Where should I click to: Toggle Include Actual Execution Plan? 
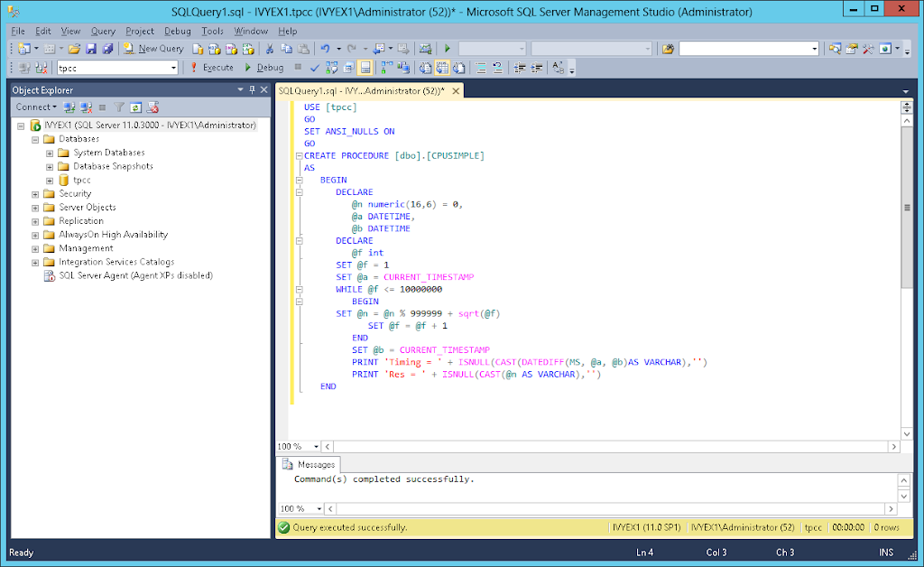386,68
